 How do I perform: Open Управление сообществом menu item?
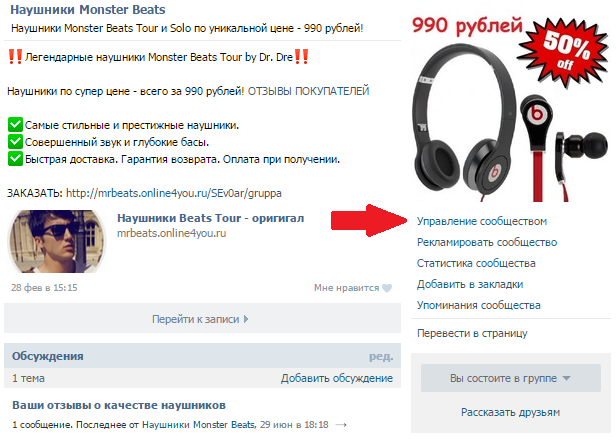(x=482, y=221)
